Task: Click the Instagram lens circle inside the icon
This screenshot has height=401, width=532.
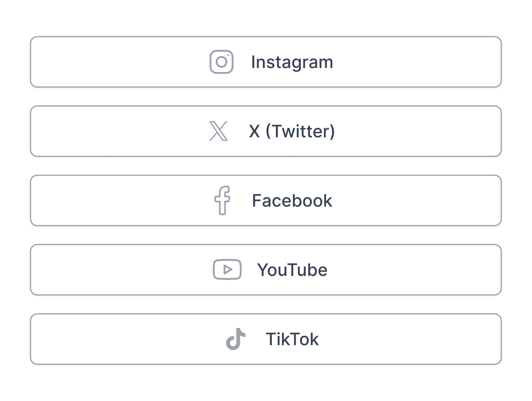Action: coord(221,62)
